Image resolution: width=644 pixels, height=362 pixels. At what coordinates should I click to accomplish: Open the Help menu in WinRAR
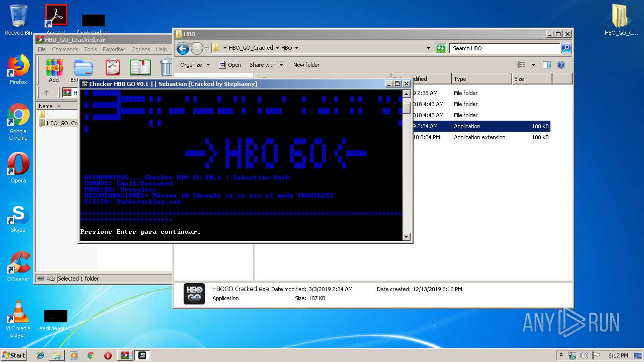point(161,49)
